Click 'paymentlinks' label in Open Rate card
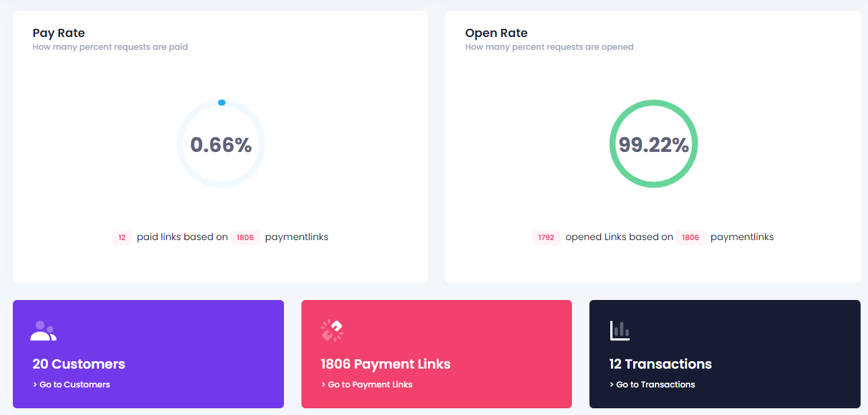The image size is (868, 415). [742, 237]
